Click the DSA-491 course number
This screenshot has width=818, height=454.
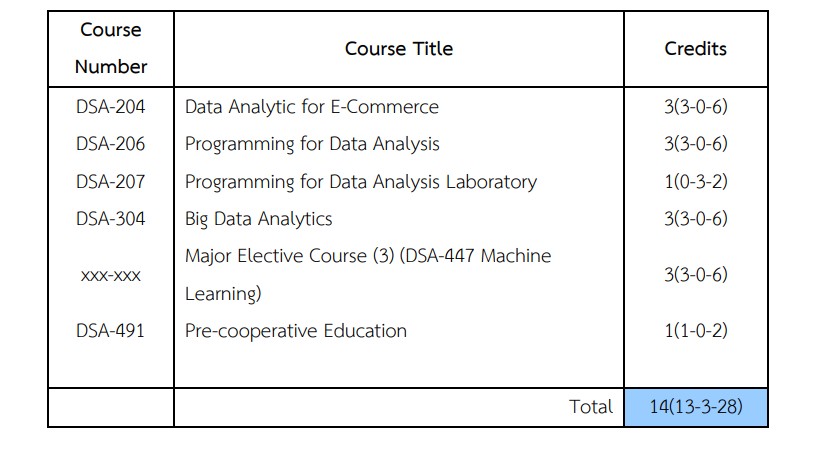point(111,331)
